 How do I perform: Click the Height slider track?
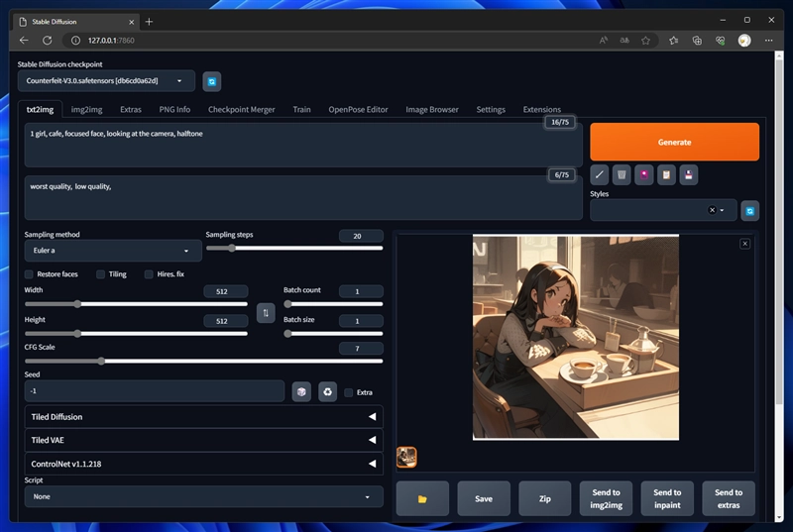coord(136,334)
